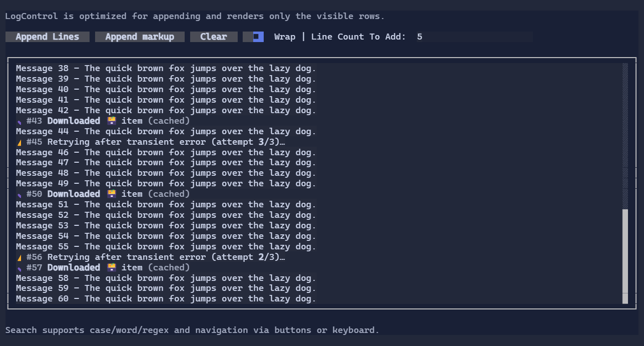Select the Message 58 log line

tap(166, 278)
